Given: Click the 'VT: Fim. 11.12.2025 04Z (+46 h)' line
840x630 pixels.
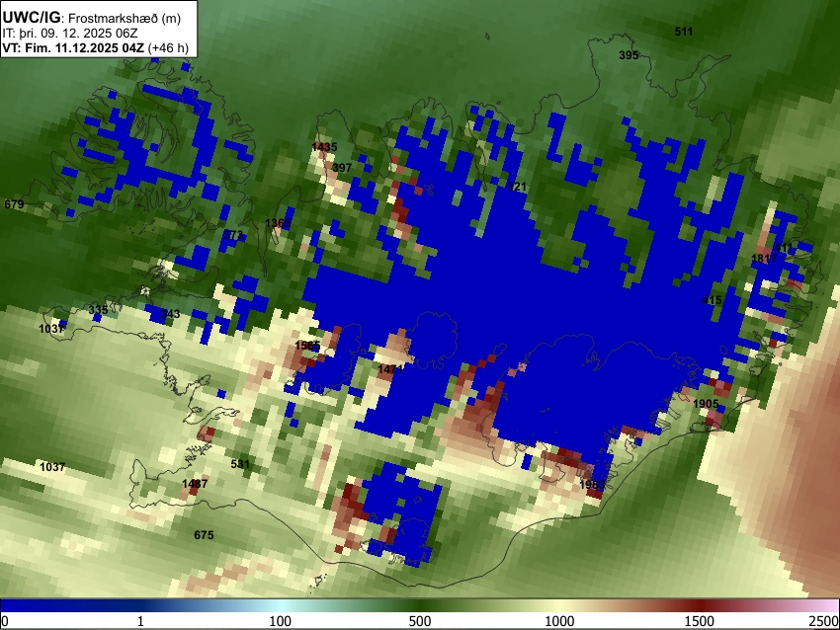Looking at the screenshot, I should tap(95, 47).
